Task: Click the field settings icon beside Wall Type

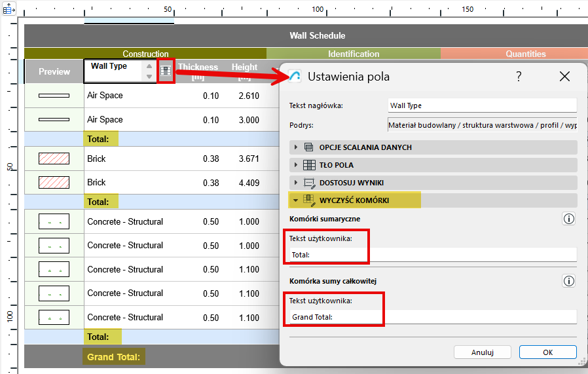Action: point(166,71)
